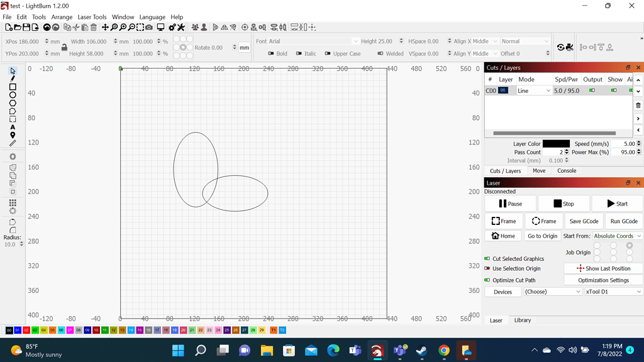Screen dimensions: 644x362
Task: Open the layer Mode dropdown
Action: point(534,90)
